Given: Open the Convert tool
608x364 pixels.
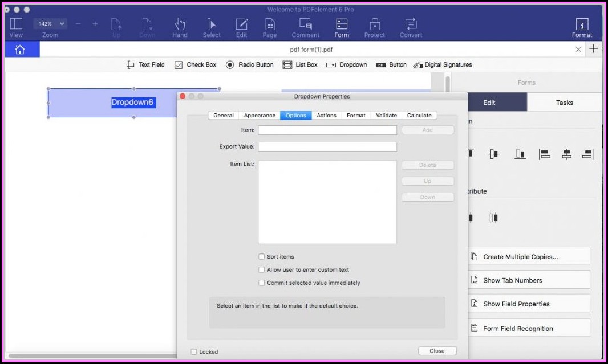Looking at the screenshot, I should 411,27.
